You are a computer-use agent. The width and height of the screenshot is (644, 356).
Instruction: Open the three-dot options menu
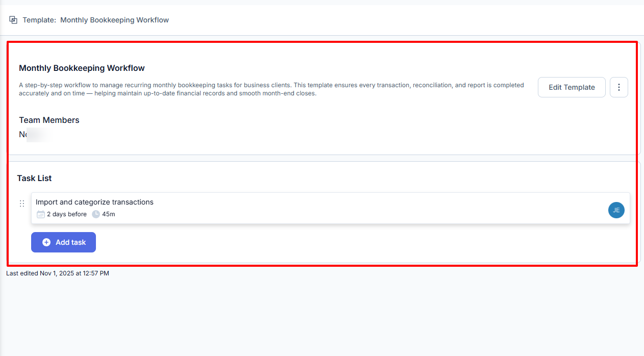pos(618,87)
